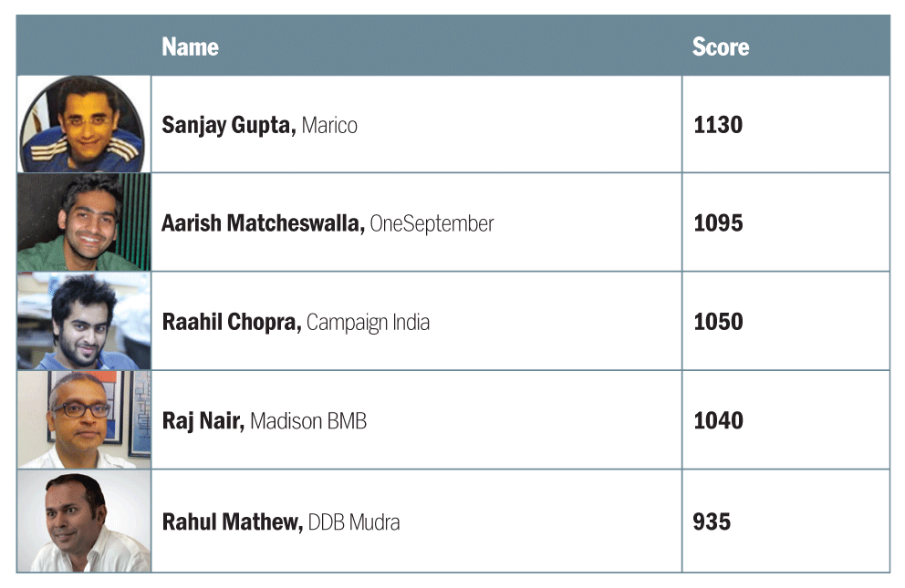
Task: Click the photo beside Sanjay Gupta
Action: (83, 124)
